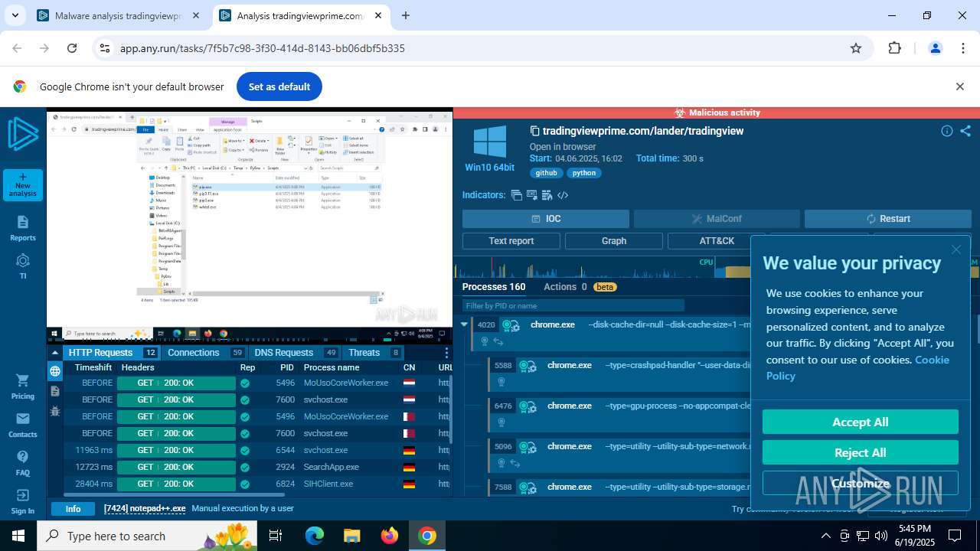The image size is (980, 551).
Task: Click the second Indicators monitor icon
Action: (x=532, y=195)
